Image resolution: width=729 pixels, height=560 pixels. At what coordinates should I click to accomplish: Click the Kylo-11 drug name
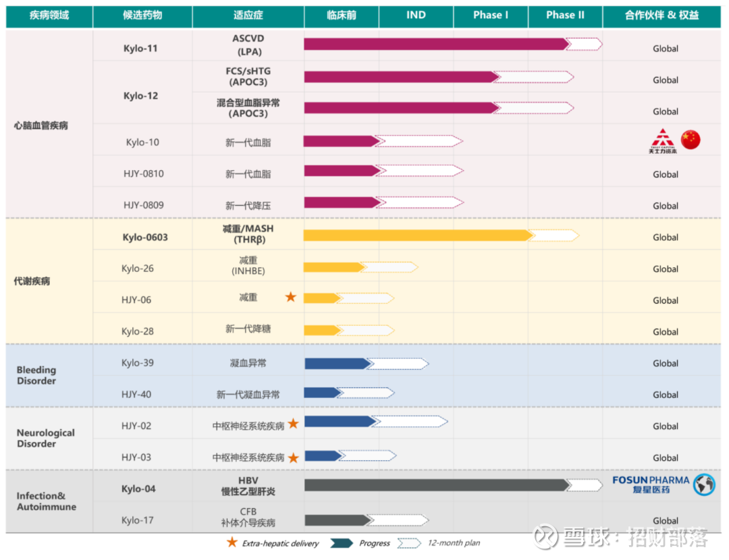[x=140, y=49]
